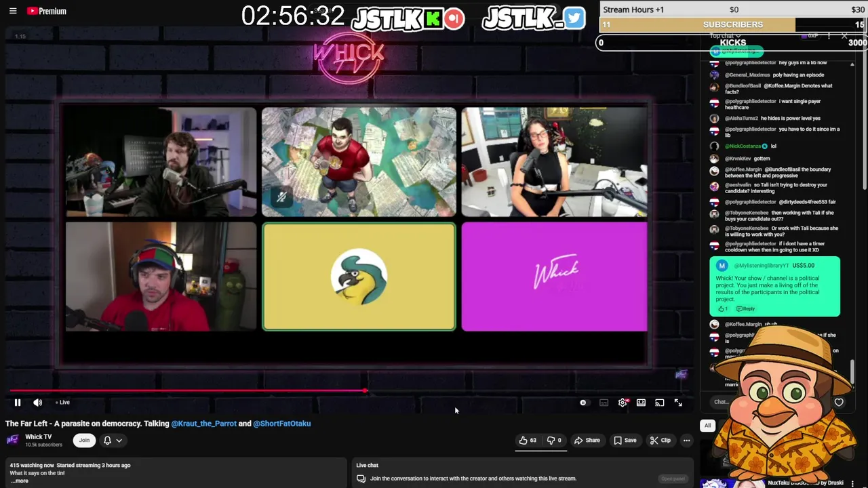Click red record icon beside Kick logo
The width and height of the screenshot is (868, 488).
[454, 18]
